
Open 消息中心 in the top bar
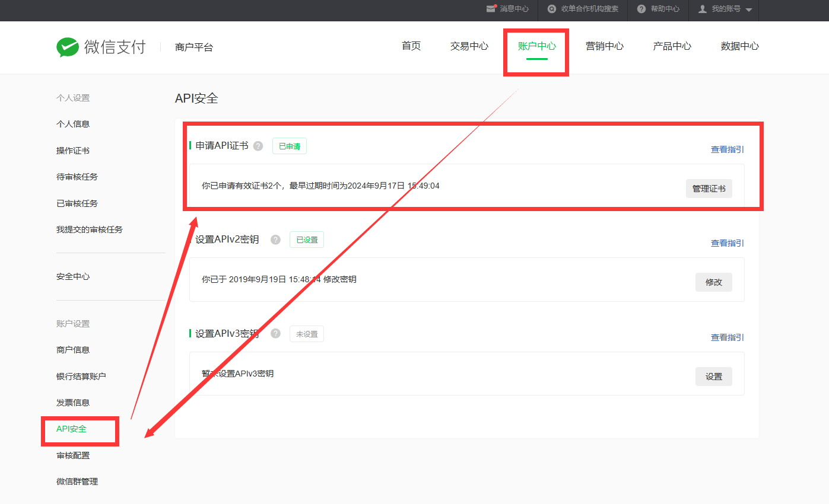(x=514, y=9)
